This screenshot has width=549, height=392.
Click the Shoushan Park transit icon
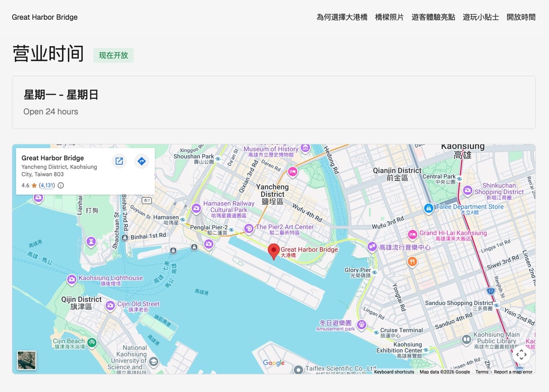pyautogui.click(x=218, y=159)
